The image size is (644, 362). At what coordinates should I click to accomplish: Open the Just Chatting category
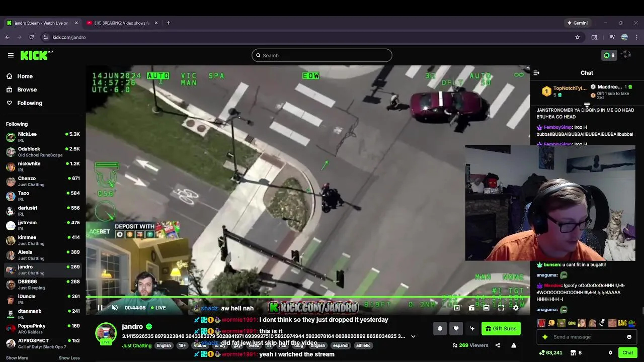pos(137,346)
